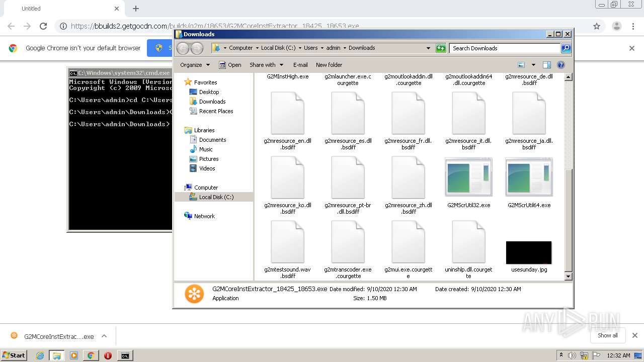Select Libraries in the navigation pane
The height and width of the screenshot is (362, 644).
(200, 130)
